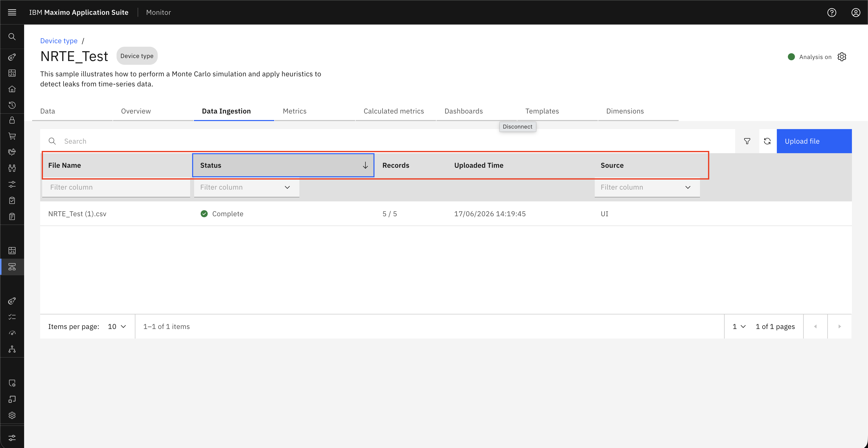Open the sidebar clipboard with checkmark icon
Viewport: 868px width, 448px height.
tap(12, 200)
